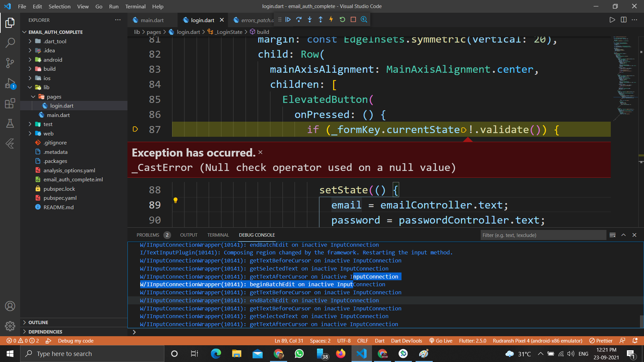Clear the debug console output
Viewport: 644px width, 362px height.
click(612, 235)
